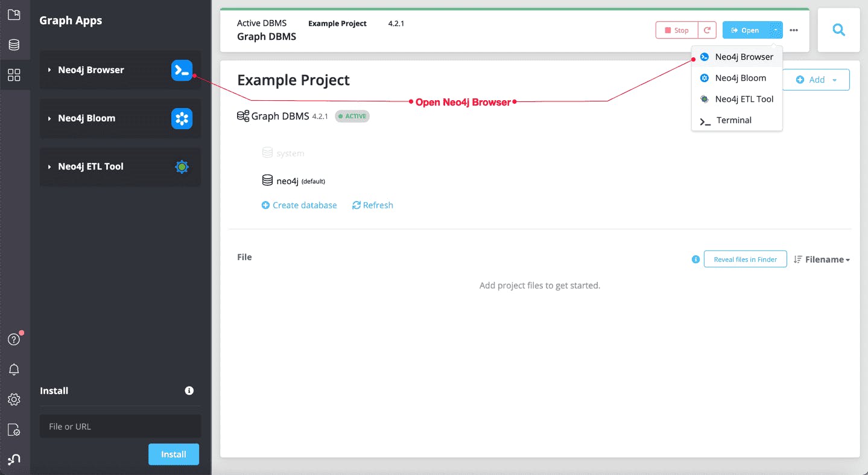Click the ACTIVE status badge

coord(352,116)
